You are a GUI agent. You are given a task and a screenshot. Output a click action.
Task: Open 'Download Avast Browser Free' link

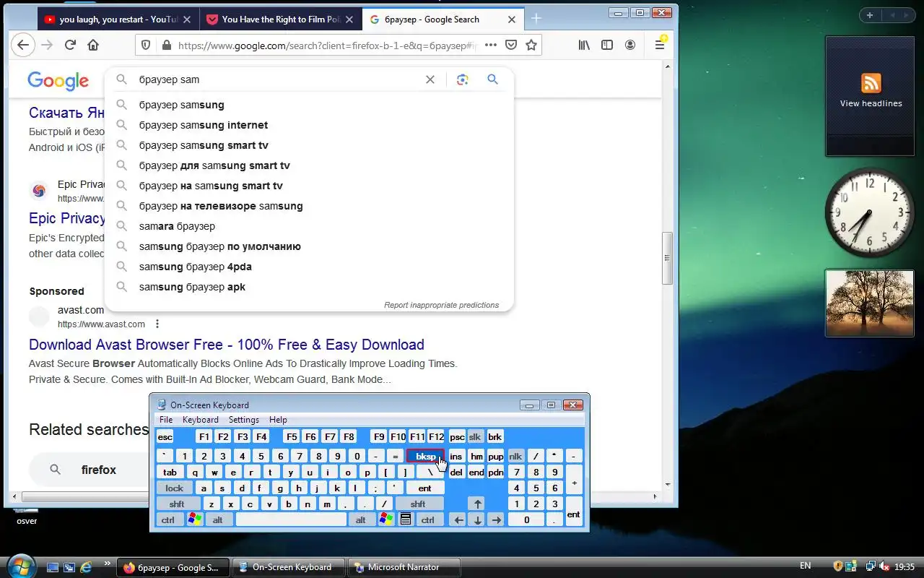tap(227, 345)
